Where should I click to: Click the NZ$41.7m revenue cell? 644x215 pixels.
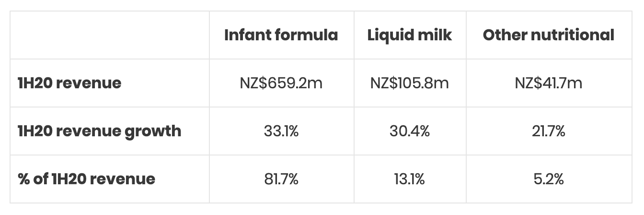click(x=548, y=83)
